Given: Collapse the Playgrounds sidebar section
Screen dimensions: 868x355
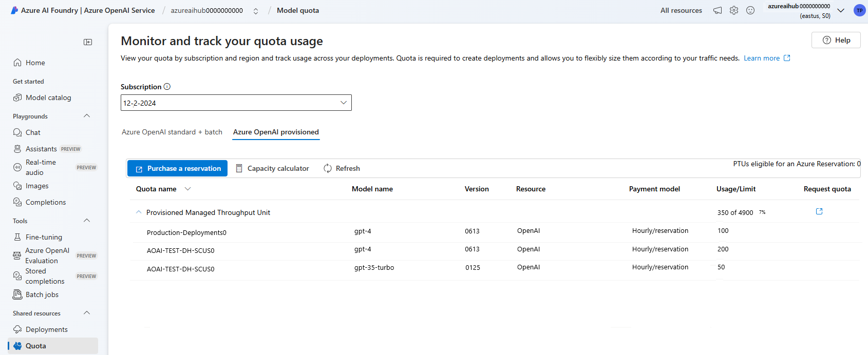Looking at the screenshot, I should coord(87,116).
